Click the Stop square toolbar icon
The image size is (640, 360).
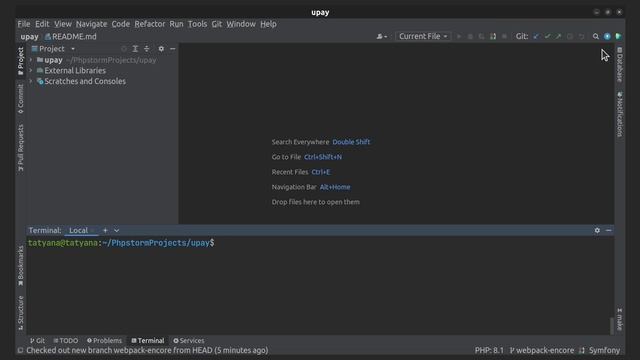click(504, 36)
